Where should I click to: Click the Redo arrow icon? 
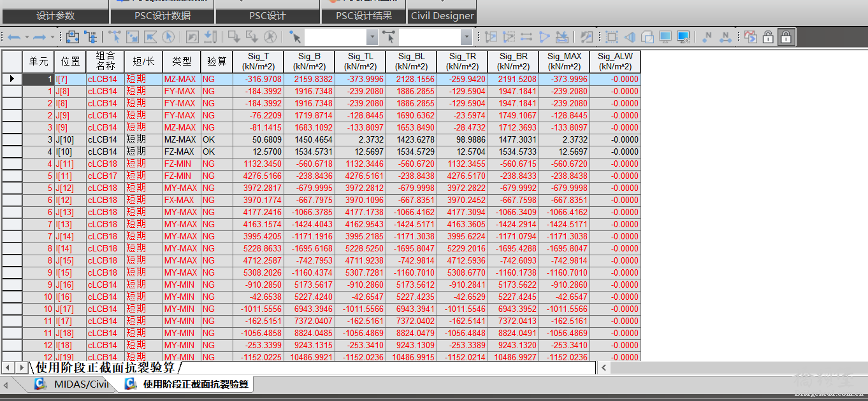click(40, 38)
